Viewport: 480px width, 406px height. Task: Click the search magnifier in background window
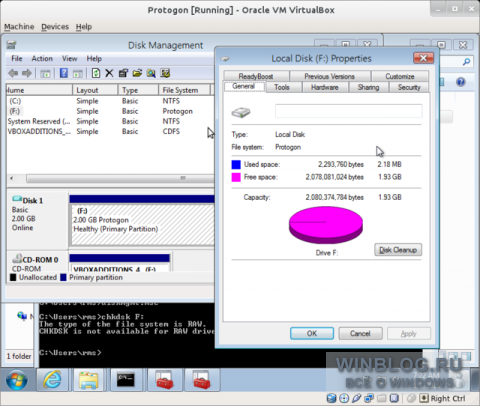pyautogui.click(x=466, y=61)
